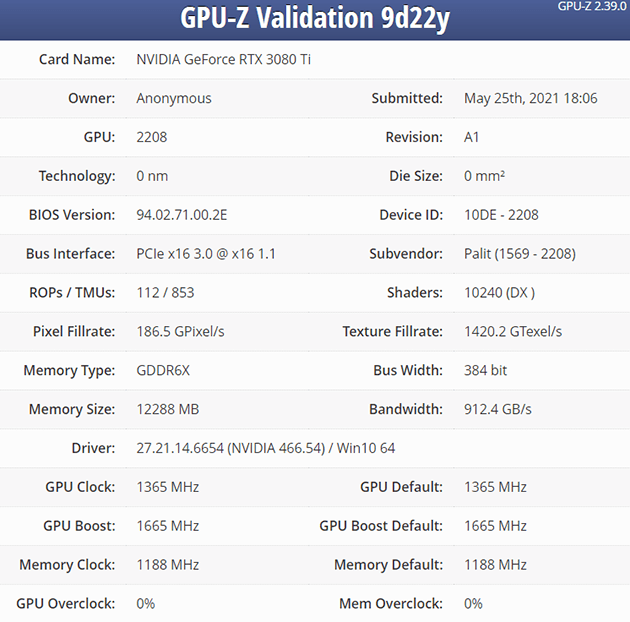This screenshot has width=630, height=622.
Task: Click revision value 'A1'
Action: click(471, 137)
